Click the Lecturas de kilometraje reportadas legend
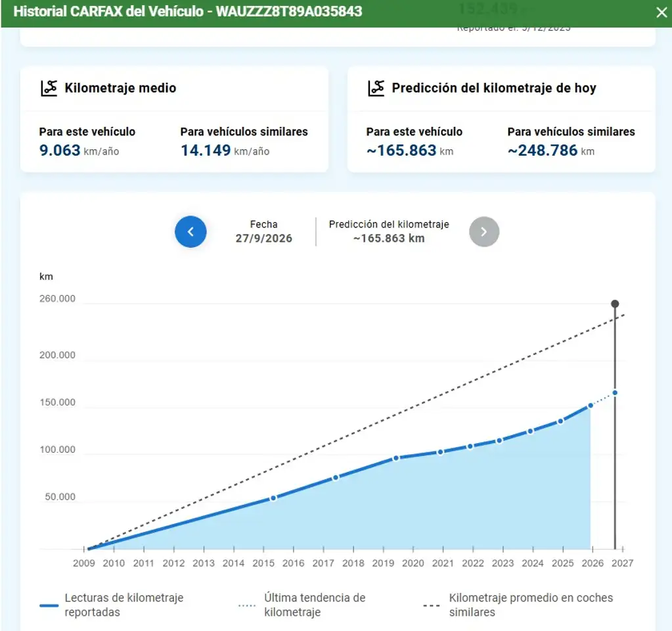This screenshot has width=672, height=631. 124,605
